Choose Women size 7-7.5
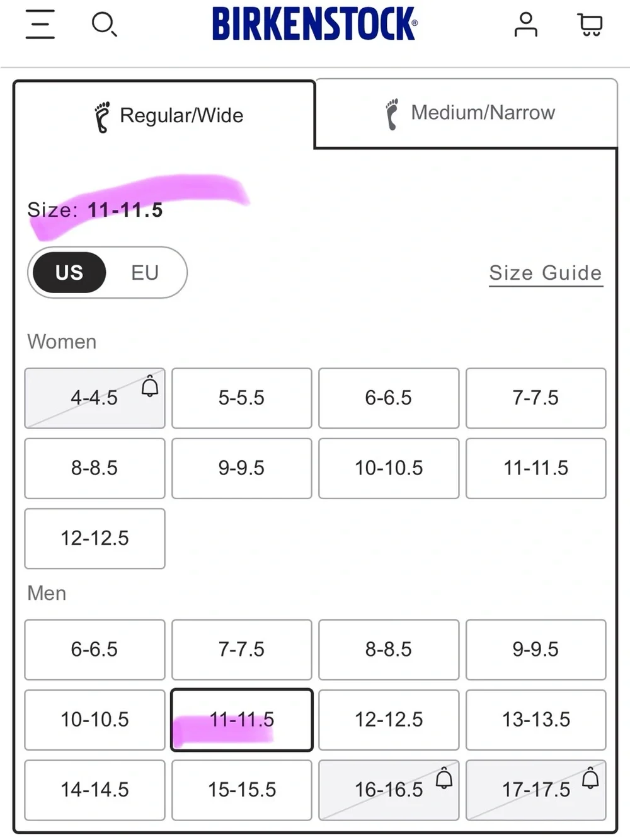Image resolution: width=630 pixels, height=840 pixels. [536, 398]
